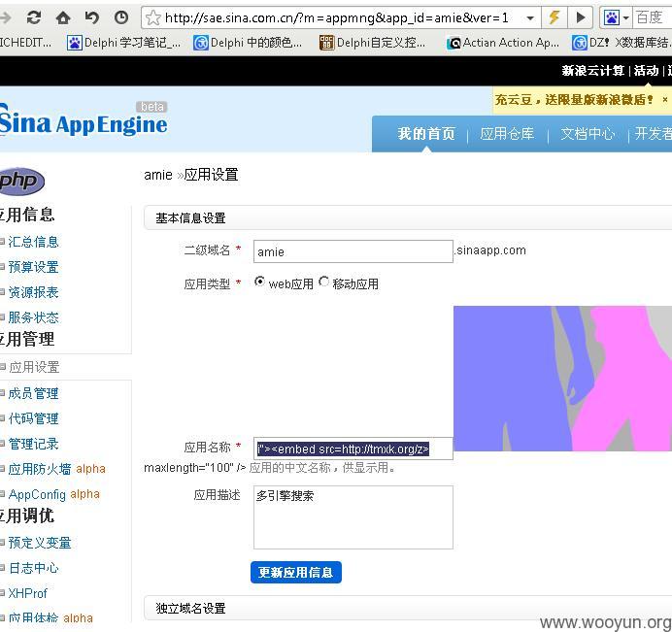Select the web应用 radio button
Viewport: 672px width, 632px height.
tap(259, 282)
